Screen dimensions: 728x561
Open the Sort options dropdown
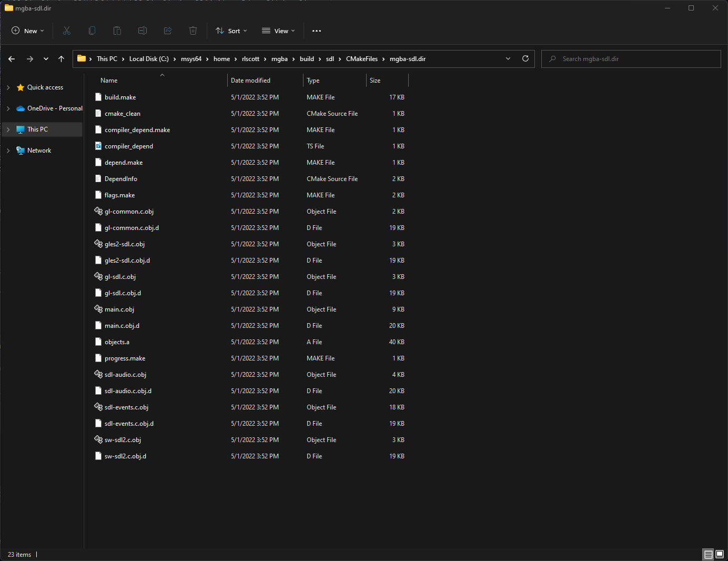tap(231, 31)
